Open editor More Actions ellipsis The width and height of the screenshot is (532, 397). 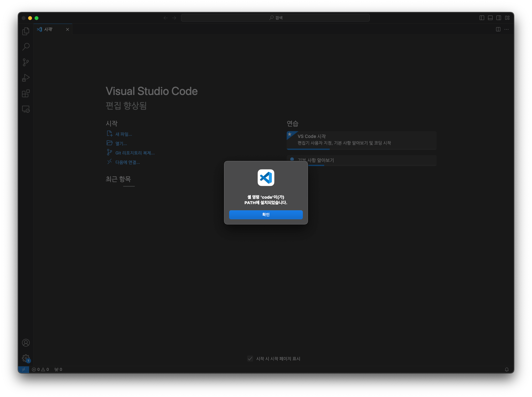(506, 29)
